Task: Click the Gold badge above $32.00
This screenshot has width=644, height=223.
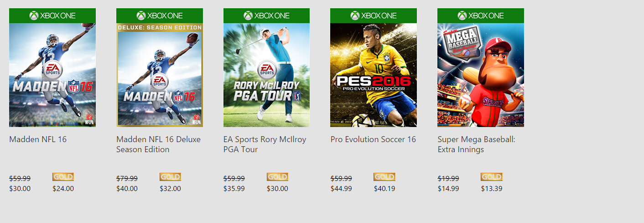Action: click(x=170, y=177)
